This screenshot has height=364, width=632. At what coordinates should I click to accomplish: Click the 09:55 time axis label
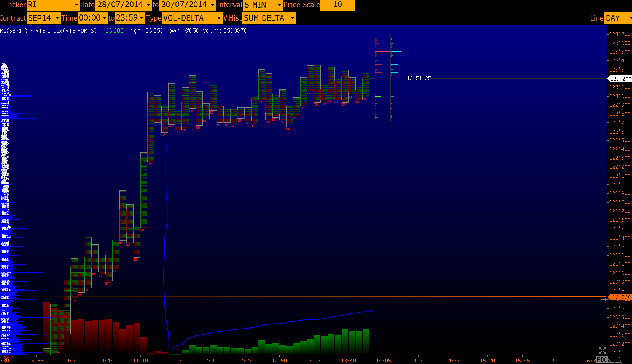[36, 361]
